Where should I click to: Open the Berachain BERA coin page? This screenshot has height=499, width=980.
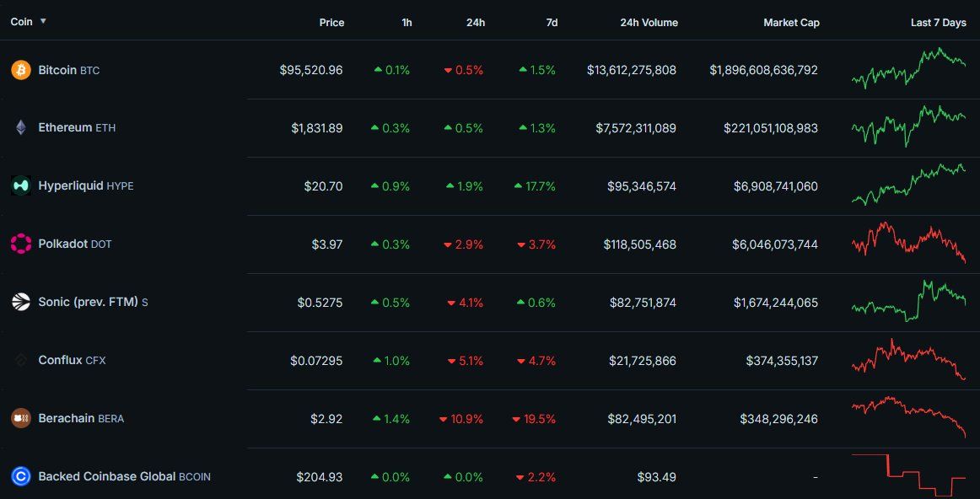[x=81, y=418]
